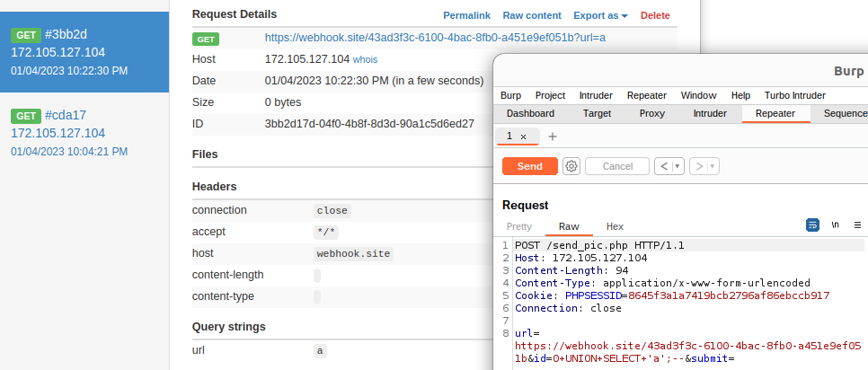Open the Turbo Intruder menu
Image resolution: width=868 pixels, height=370 pixels.
[795, 95]
